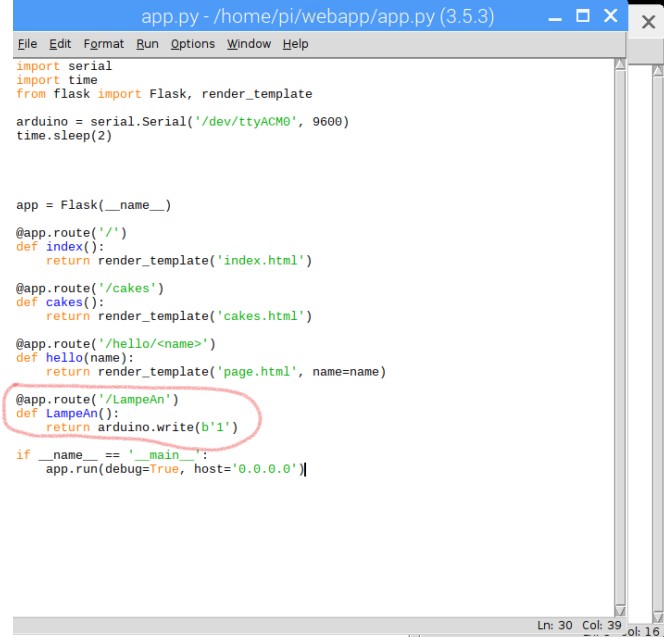Click the 'Col: 39' status bar indicator
The width and height of the screenshot is (664, 637).
coord(601,625)
